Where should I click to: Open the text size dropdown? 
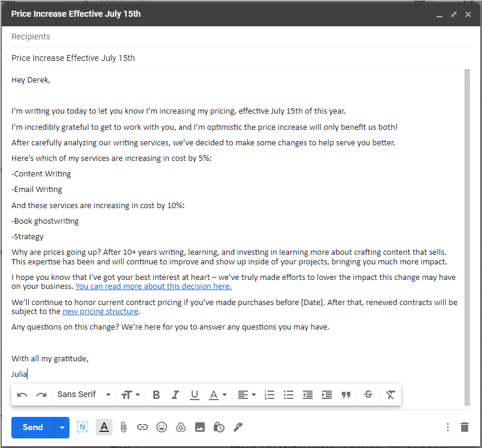tap(131, 395)
